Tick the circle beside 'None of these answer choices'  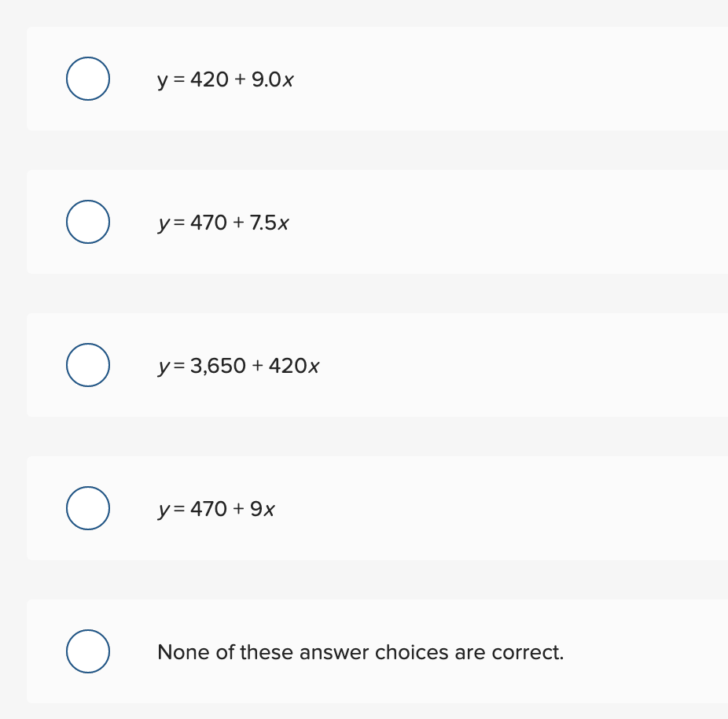pyautogui.click(x=88, y=651)
